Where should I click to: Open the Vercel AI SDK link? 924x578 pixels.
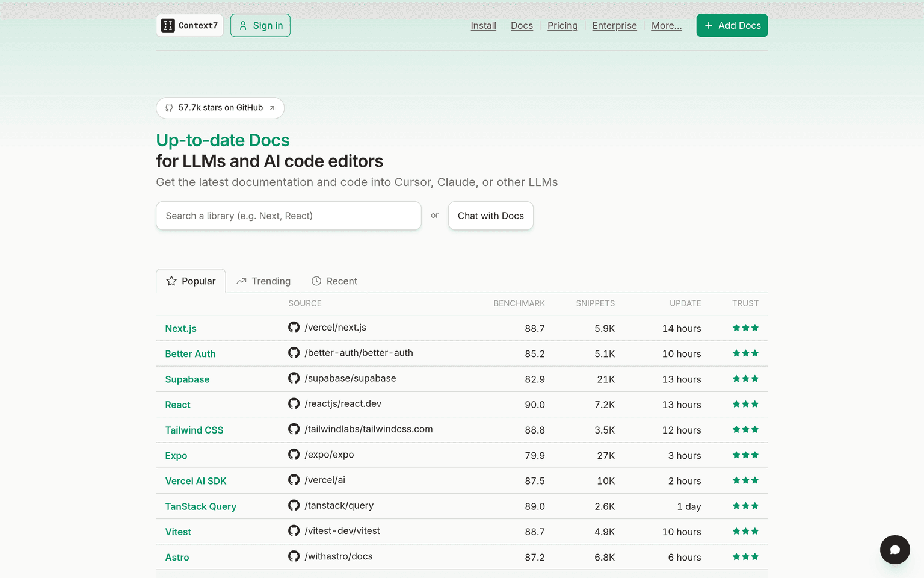click(x=196, y=481)
